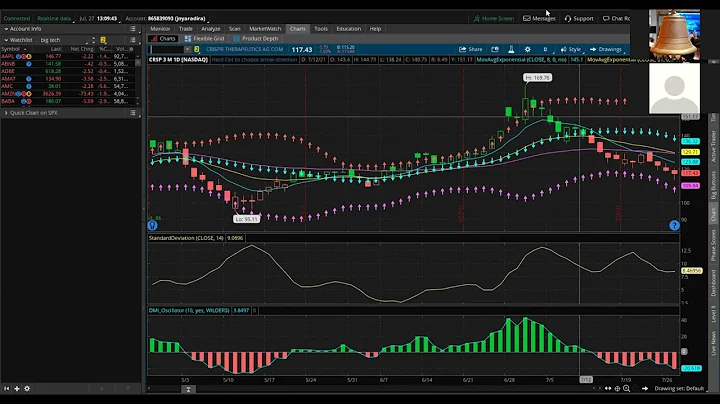Select the Tools tab
The width and height of the screenshot is (720, 404).
pyautogui.click(x=321, y=28)
